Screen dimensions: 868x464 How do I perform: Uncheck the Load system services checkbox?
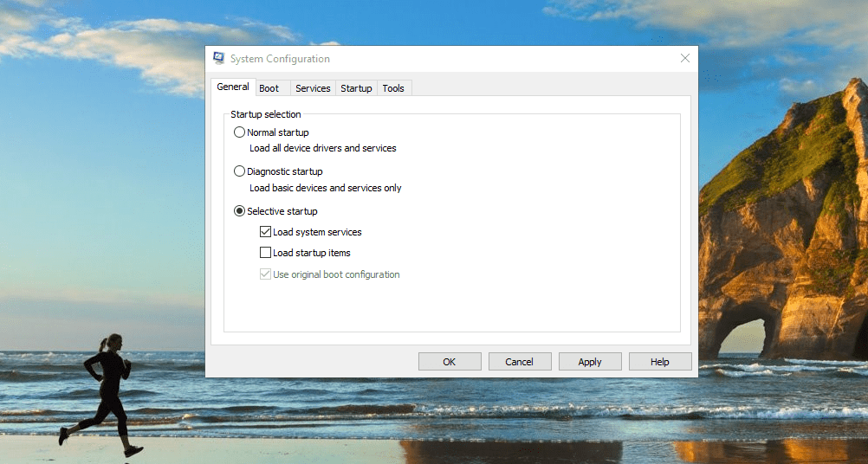pyautogui.click(x=266, y=232)
